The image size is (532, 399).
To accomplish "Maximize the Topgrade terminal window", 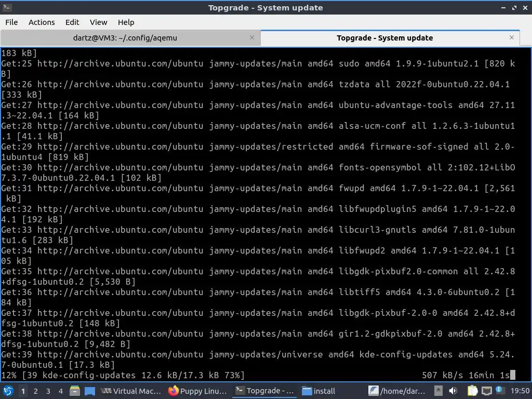I will click(x=514, y=7).
